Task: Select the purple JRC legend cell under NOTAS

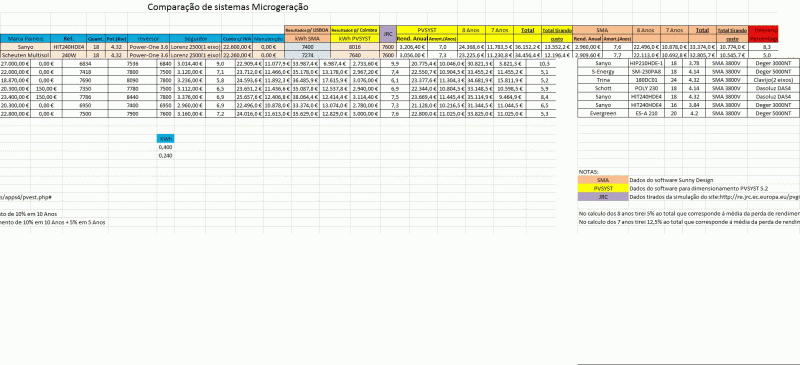Action: pos(603,197)
